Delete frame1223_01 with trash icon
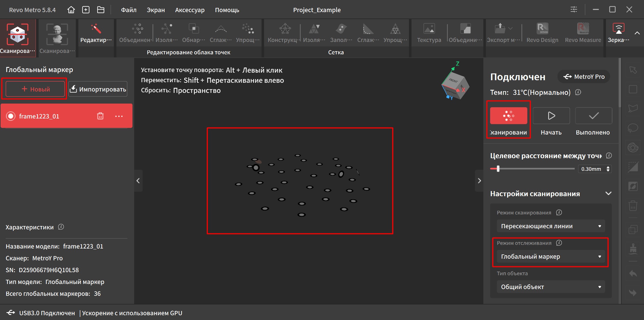 (x=100, y=116)
